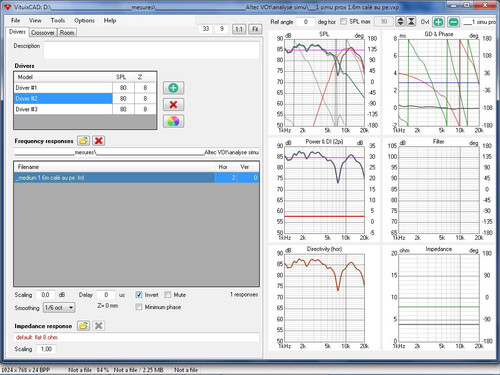This screenshot has width=500, height=375.
Task: Click the GD & Phase chart
Action: (439, 82)
